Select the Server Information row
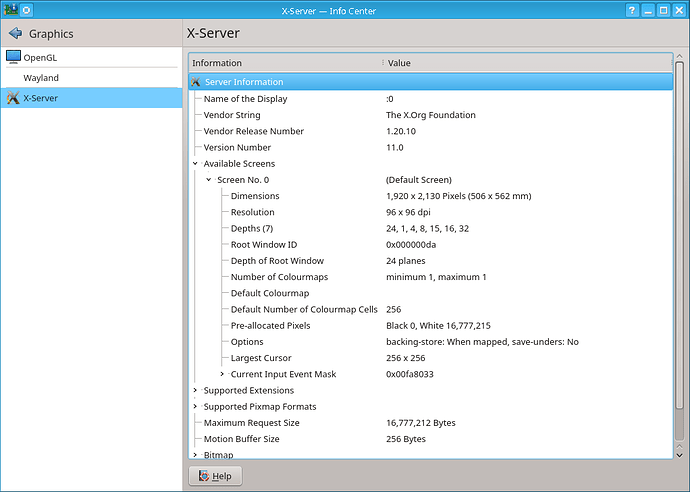This screenshot has height=492, width=690. tap(431, 82)
